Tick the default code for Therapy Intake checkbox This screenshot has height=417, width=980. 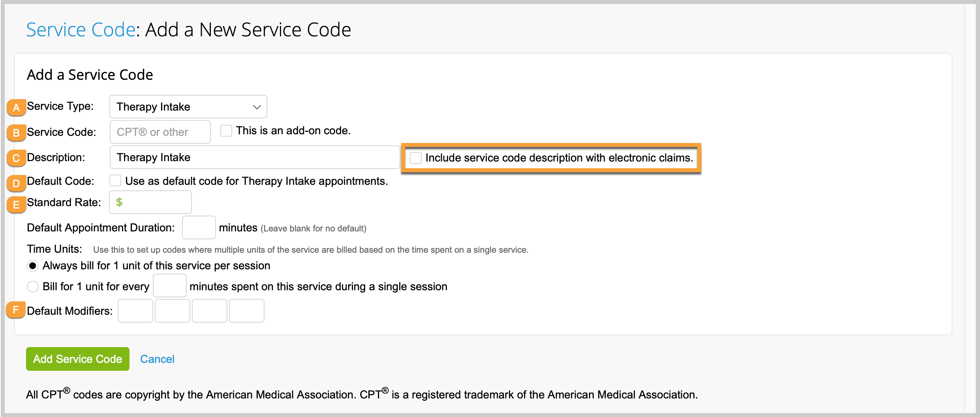pyautogui.click(x=115, y=181)
